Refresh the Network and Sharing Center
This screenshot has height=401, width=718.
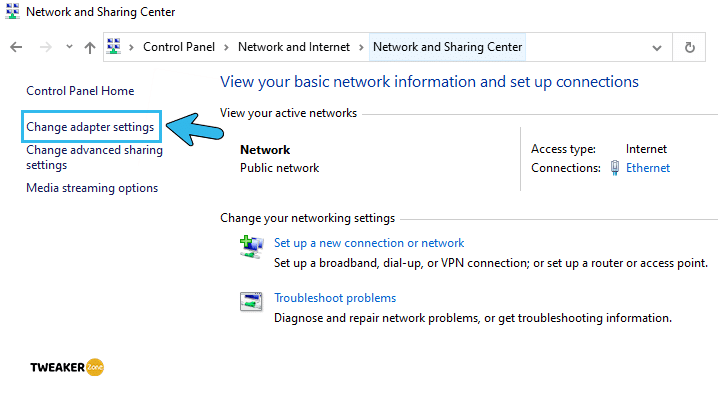(x=690, y=47)
